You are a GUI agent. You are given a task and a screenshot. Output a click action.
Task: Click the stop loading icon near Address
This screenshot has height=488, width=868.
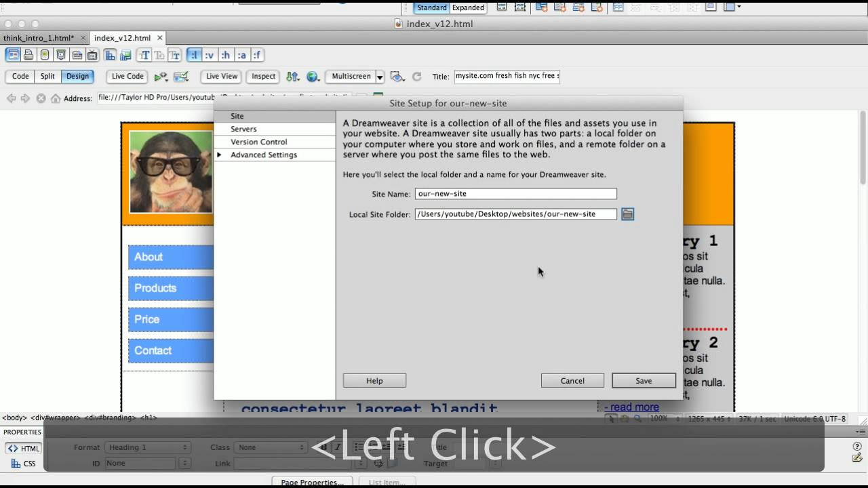click(41, 98)
